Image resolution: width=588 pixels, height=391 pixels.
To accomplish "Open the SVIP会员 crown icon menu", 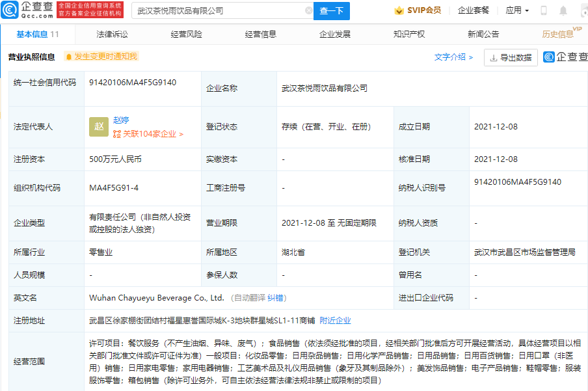I will click(398, 10).
